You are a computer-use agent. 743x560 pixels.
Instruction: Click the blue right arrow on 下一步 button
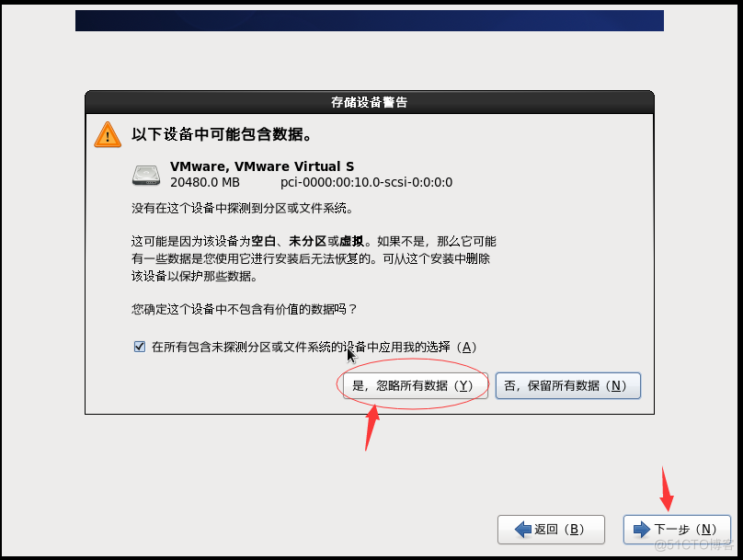(642, 530)
